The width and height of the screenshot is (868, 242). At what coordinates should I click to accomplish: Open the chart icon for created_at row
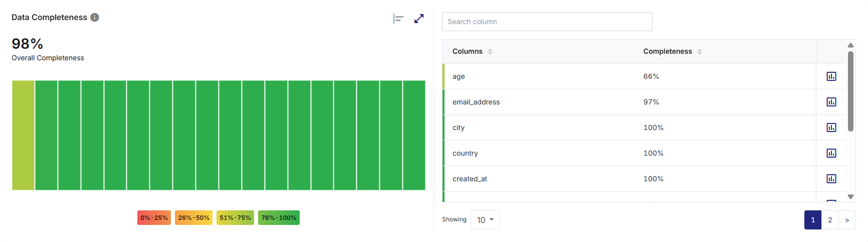click(x=831, y=179)
